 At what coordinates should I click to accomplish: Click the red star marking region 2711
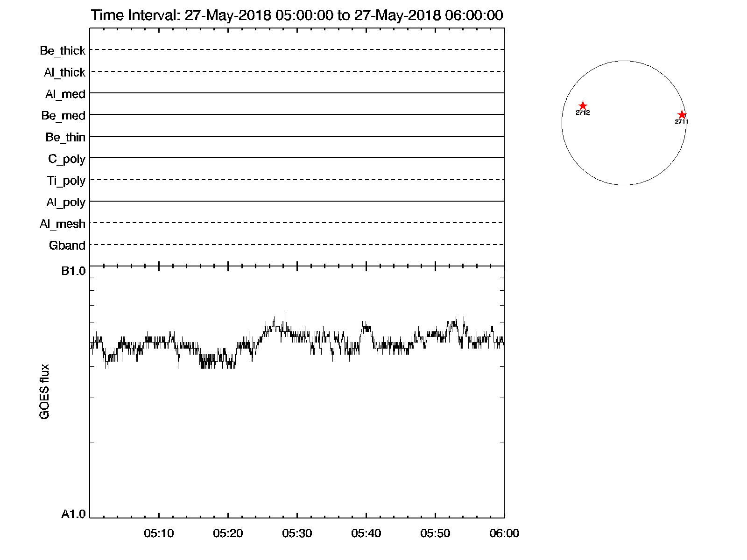[x=682, y=115]
